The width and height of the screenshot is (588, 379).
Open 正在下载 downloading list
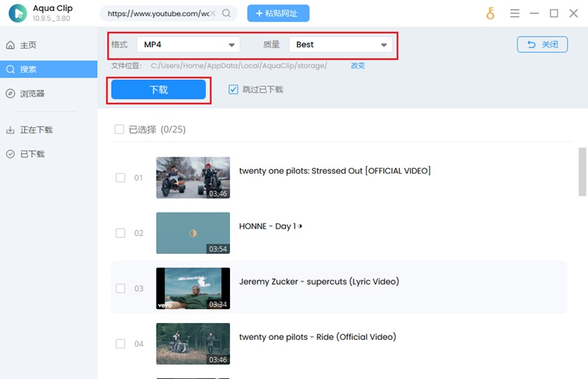pos(49,130)
